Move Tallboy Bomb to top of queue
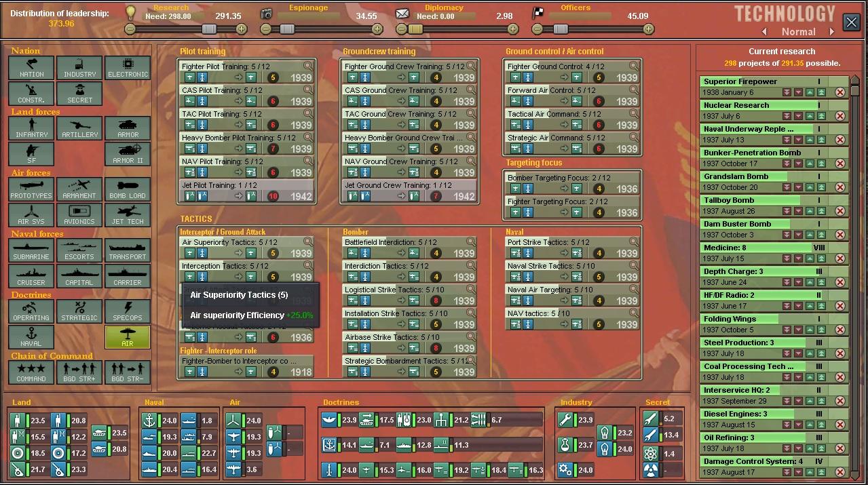Viewport: 868px width, 485px height. click(821, 211)
